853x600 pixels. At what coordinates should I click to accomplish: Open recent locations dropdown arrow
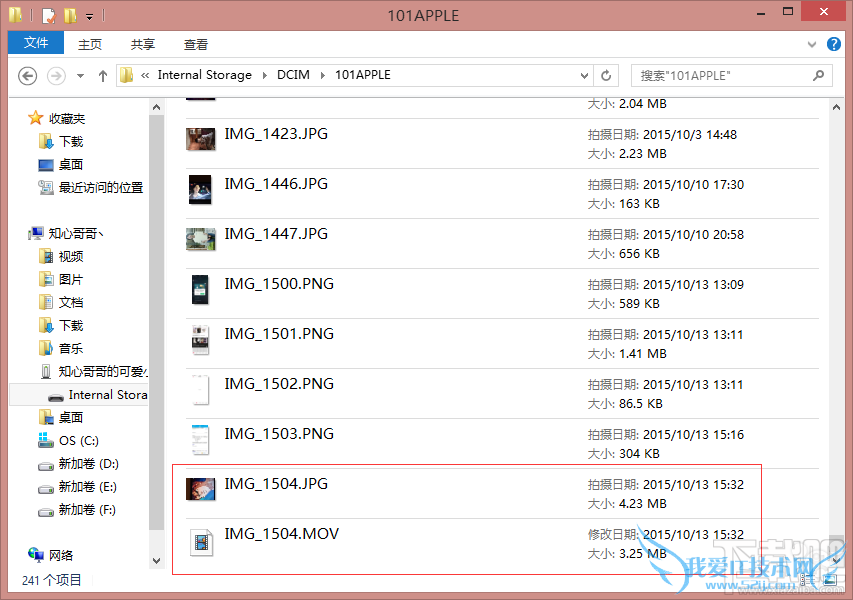81,76
